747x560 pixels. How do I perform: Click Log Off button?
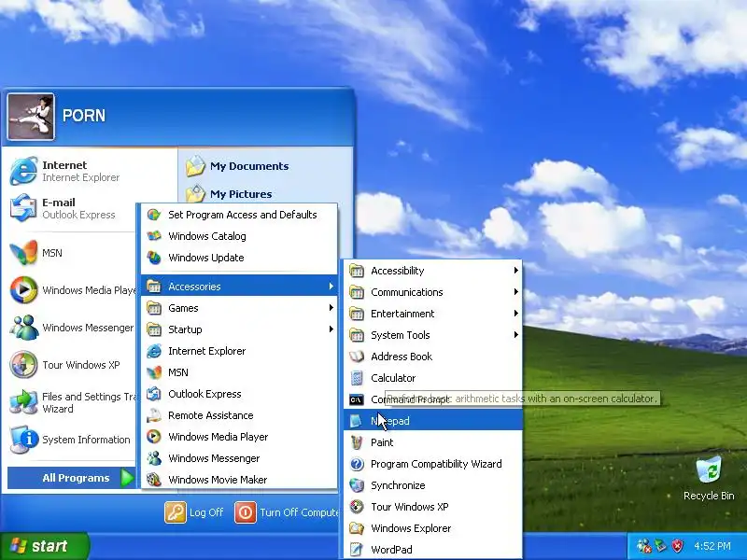coord(194,512)
